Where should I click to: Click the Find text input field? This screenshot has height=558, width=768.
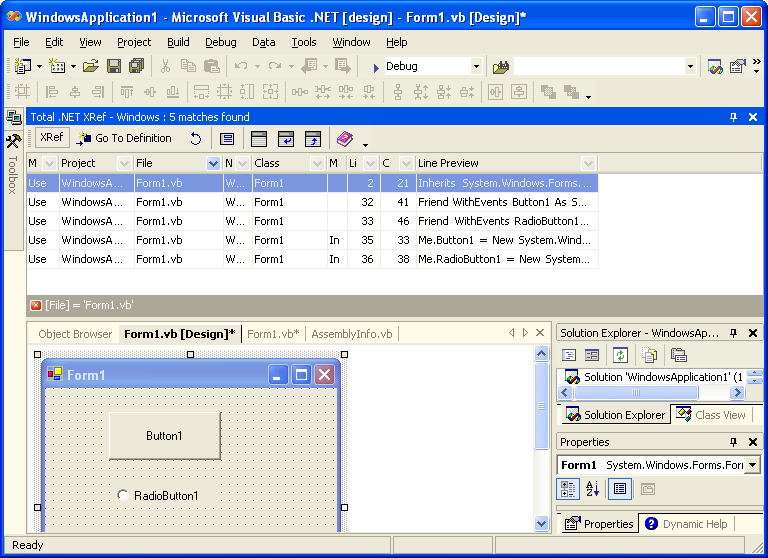pos(599,66)
